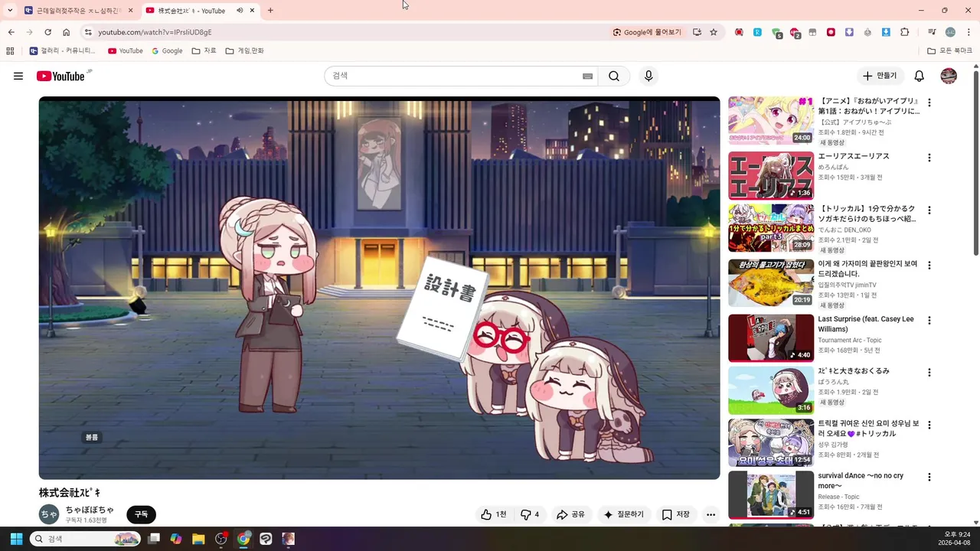Open options for 이게 왜 가자미의 video
The height and width of the screenshot is (551, 980).
[x=929, y=265]
